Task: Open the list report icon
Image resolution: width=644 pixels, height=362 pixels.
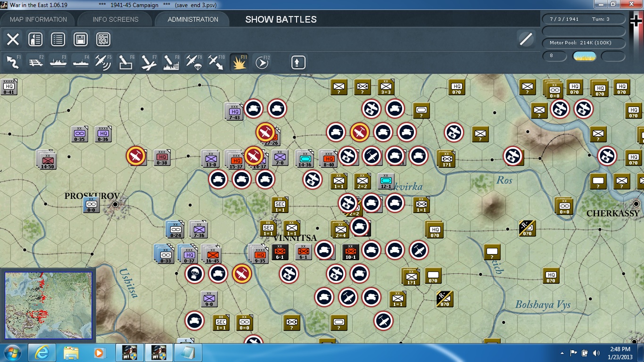Action: pyautogui.click(x=58, y=39)
